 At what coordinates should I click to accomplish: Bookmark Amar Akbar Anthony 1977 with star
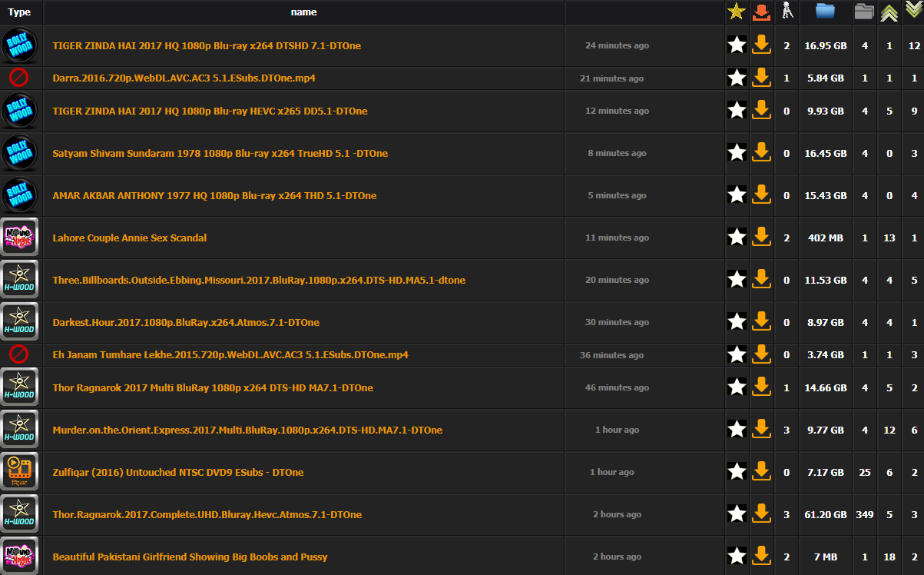pyautogui.click(x=737, y=195)
